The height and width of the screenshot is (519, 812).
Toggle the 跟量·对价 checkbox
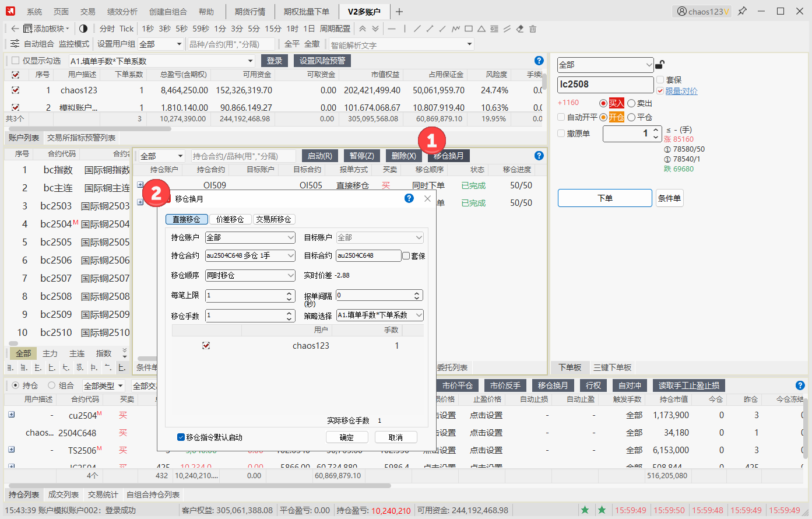[660, 91]
